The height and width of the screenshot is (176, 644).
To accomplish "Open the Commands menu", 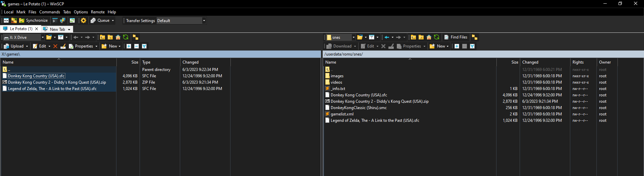I will tap(50, 12).
